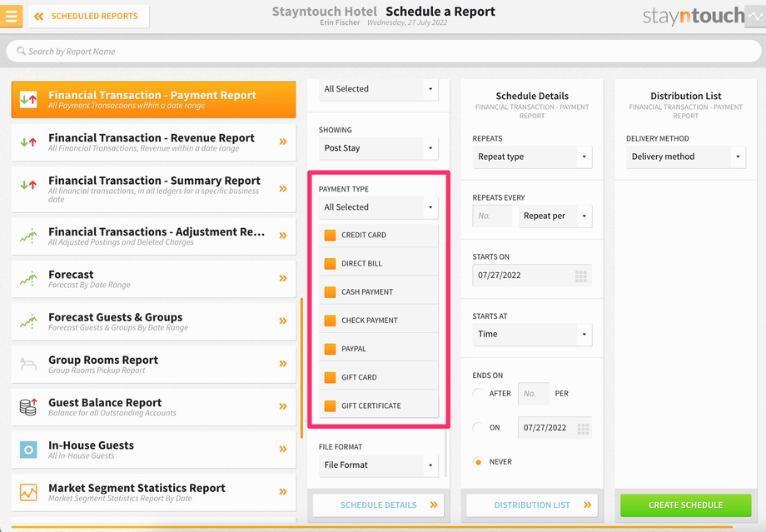Select Financial Transaction - Revenue Report
This screenshot has height=532, width=766.
[153, 142]
